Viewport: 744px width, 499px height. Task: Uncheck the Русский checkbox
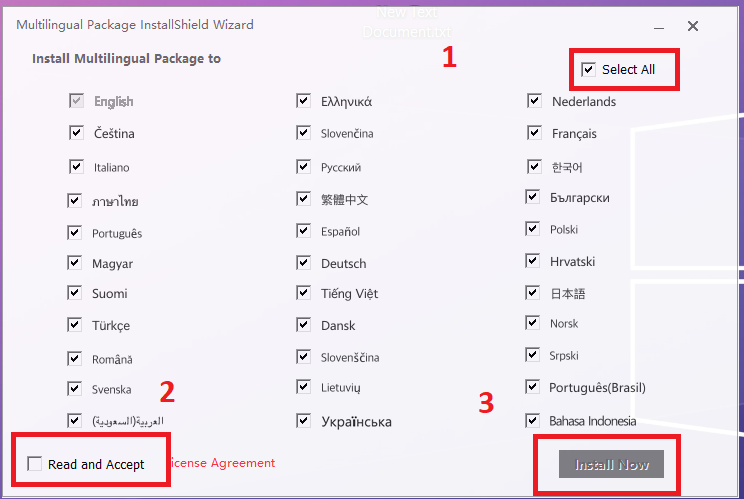[x=304, y=166]
